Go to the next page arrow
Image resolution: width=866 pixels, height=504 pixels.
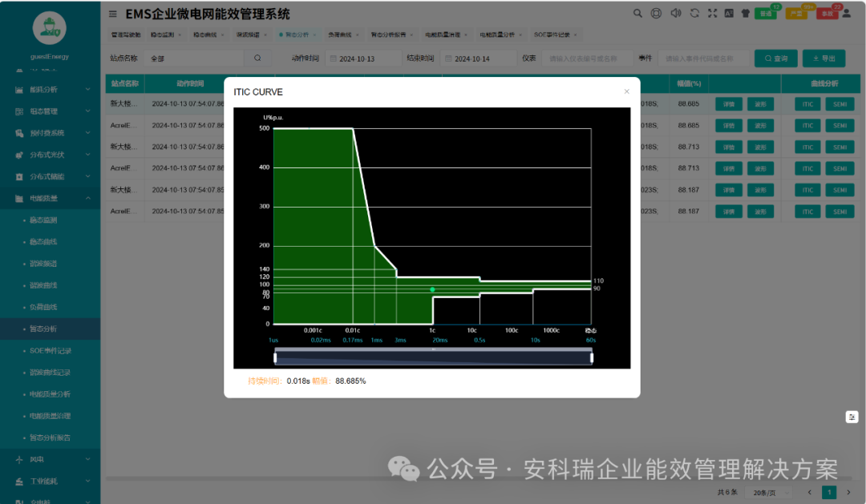click(x=849, y=493)
